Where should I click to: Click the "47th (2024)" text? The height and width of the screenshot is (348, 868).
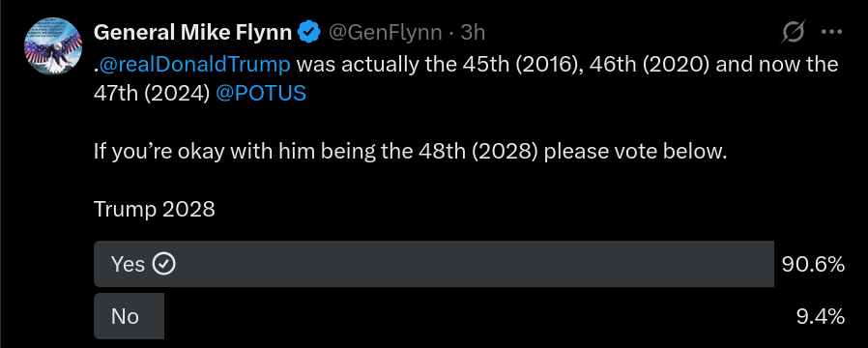tap(152, 94)
